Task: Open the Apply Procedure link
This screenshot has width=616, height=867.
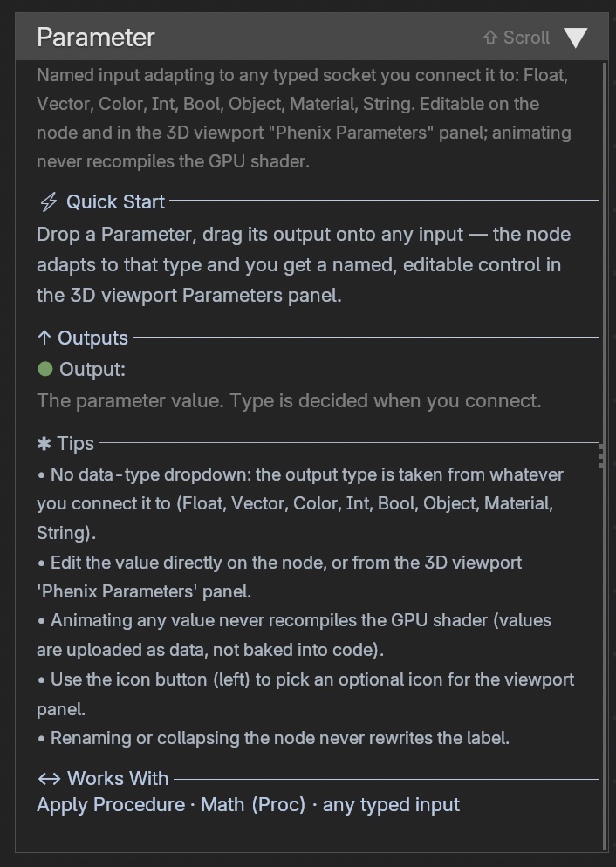Action: pos(111,804)
